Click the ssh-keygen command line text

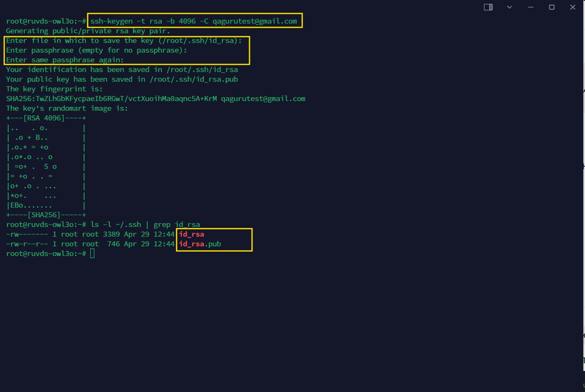click(193, 21)
